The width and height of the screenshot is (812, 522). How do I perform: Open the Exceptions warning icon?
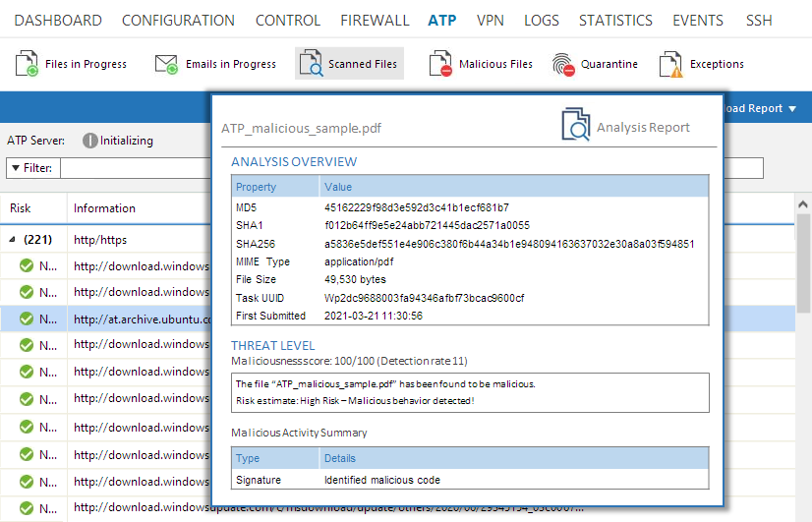[671, 64]
